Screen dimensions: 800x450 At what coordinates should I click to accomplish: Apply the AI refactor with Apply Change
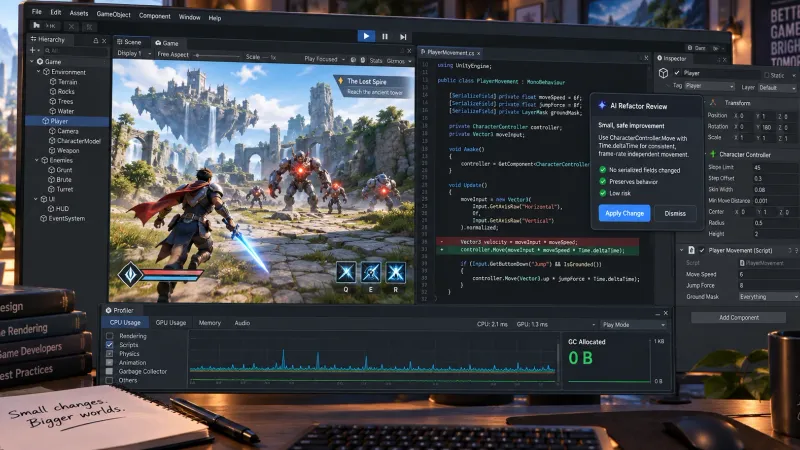[624, 213]
